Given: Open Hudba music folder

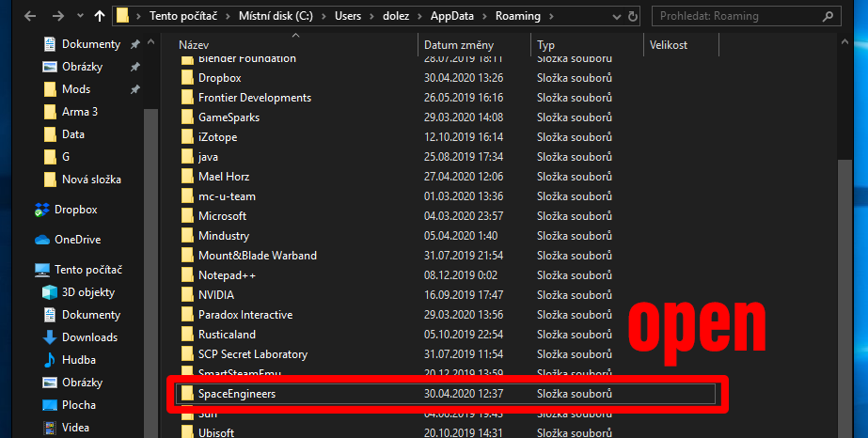Looking at the screenshot, I should [x=79, y=359].
